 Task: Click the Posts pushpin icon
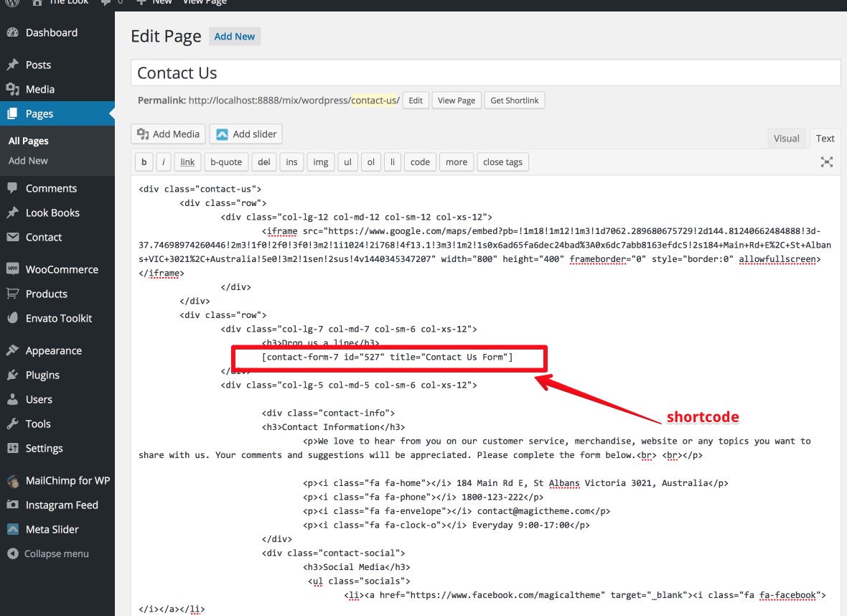12,65
